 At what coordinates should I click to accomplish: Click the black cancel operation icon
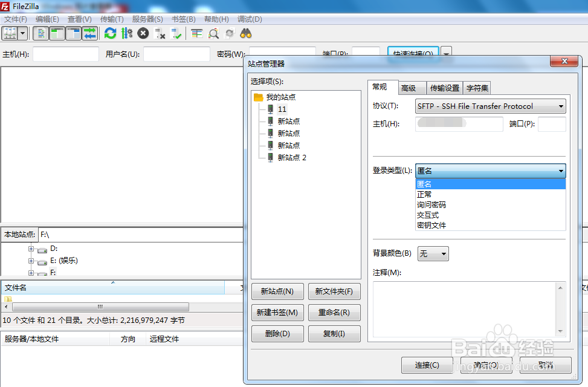[x=143, y=33]
